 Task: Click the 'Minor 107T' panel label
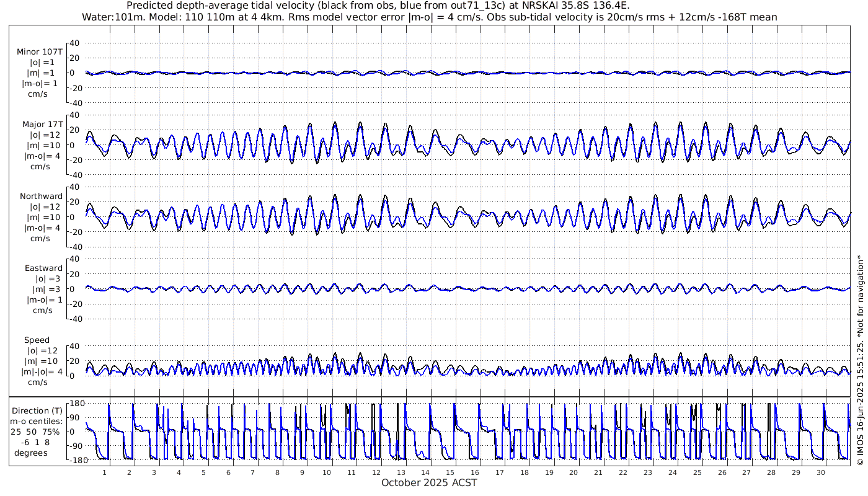tap(40, 52)
